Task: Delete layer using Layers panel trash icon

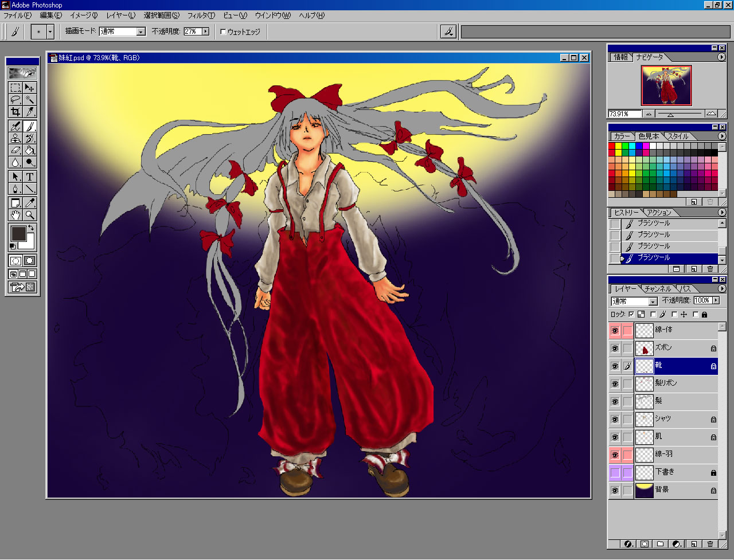Action: (710, 544)
